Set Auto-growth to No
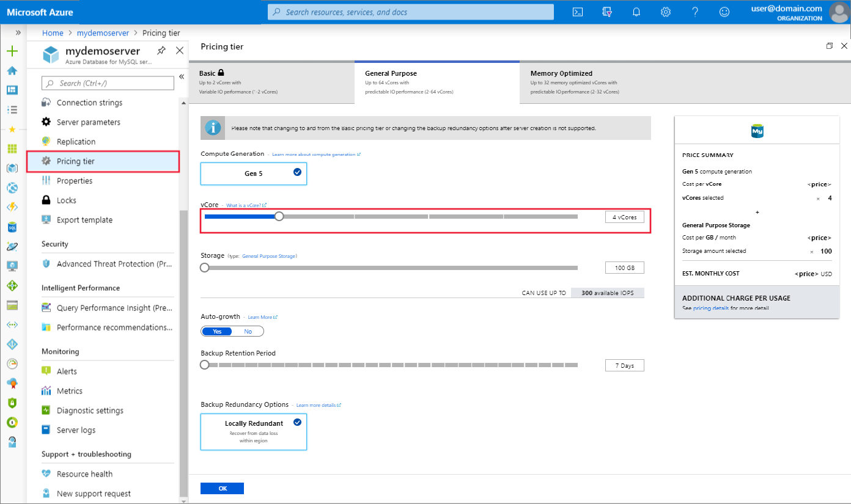The height and width of the screenshot is (504, 851). click(248, 331)
